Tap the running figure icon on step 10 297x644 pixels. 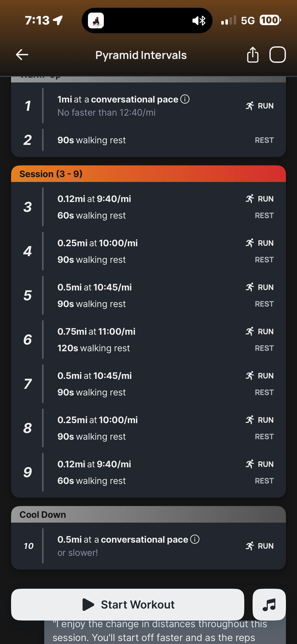tap(250, 546)
